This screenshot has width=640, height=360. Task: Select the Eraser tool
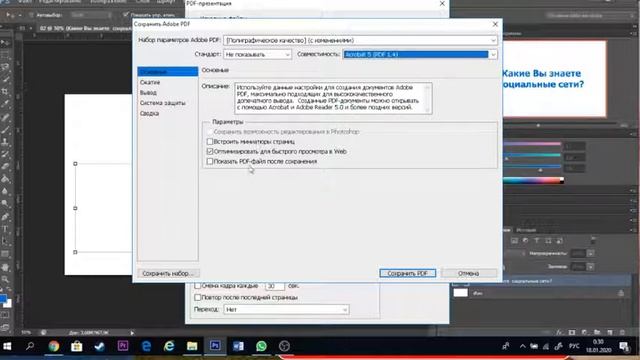5,167
